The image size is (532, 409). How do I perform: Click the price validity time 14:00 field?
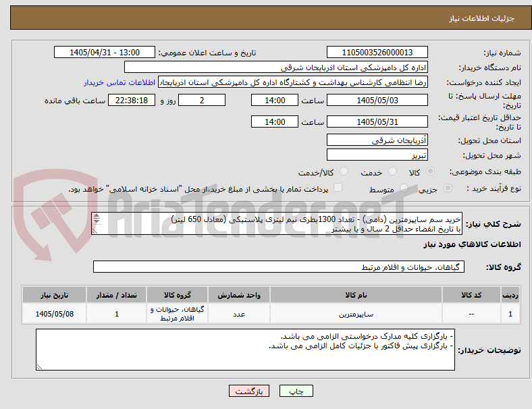pos(275,121)
